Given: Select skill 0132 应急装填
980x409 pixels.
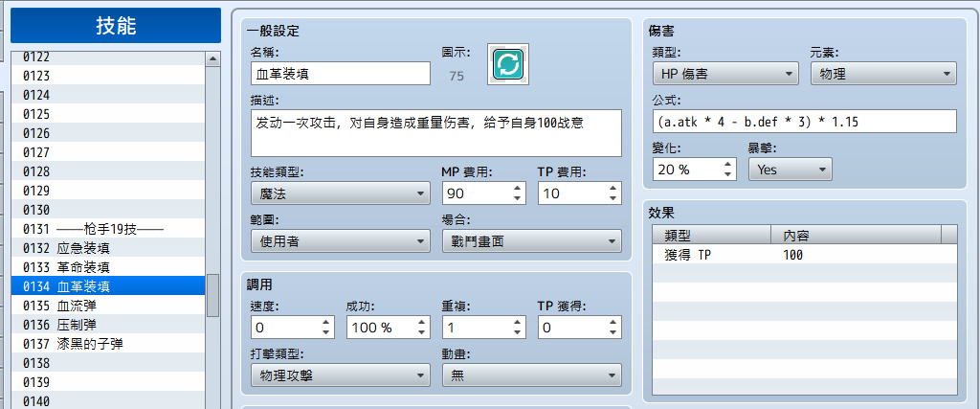Looking at the screenshot, I should (x=109, y=248).
